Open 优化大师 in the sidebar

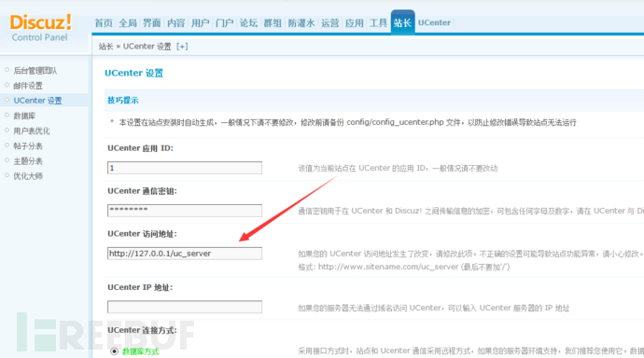pyautogui.click(x=28, y=176)
